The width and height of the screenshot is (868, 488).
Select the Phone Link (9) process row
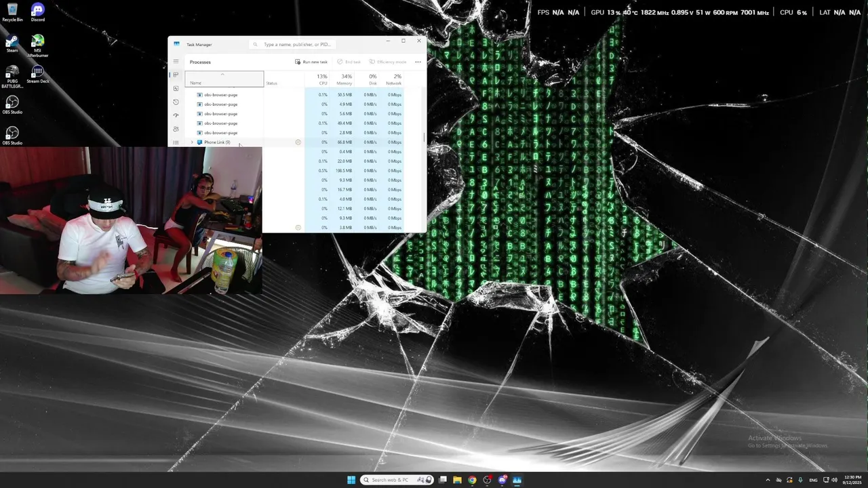coord(296,142)
